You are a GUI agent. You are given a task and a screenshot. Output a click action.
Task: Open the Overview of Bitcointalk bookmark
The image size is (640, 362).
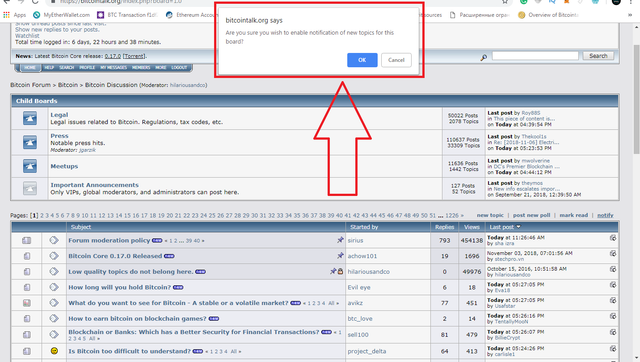[548, 15]
